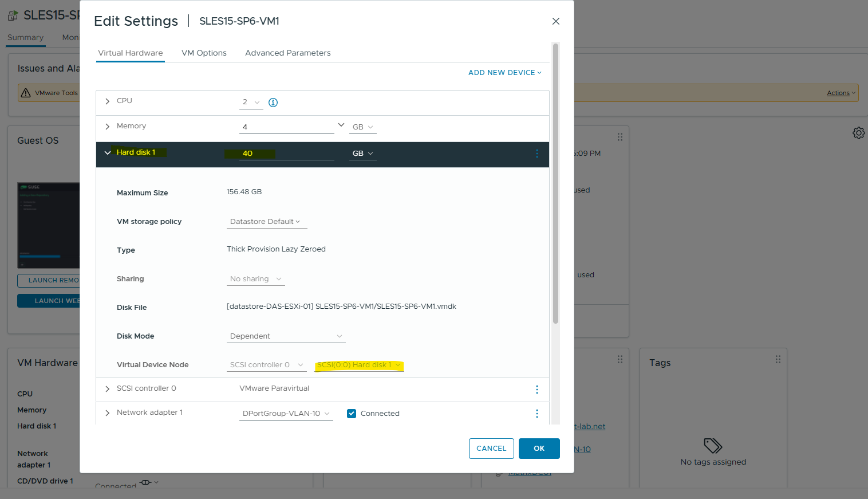Click the lab.net link in background
The width and height of the screenshot is (868, 499).
590,427
